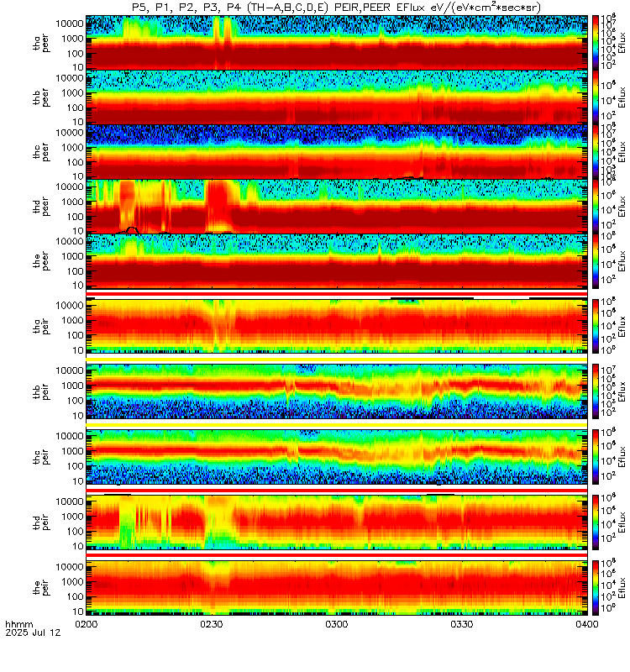Click the thb peer Eflux color bar
This screenshot has height=672, width=630.
pos(596,97)
